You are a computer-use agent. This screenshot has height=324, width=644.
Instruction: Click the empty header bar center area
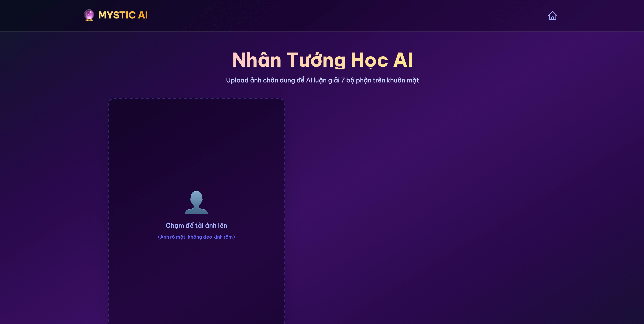pyautogui.click(x=322, y=16)
